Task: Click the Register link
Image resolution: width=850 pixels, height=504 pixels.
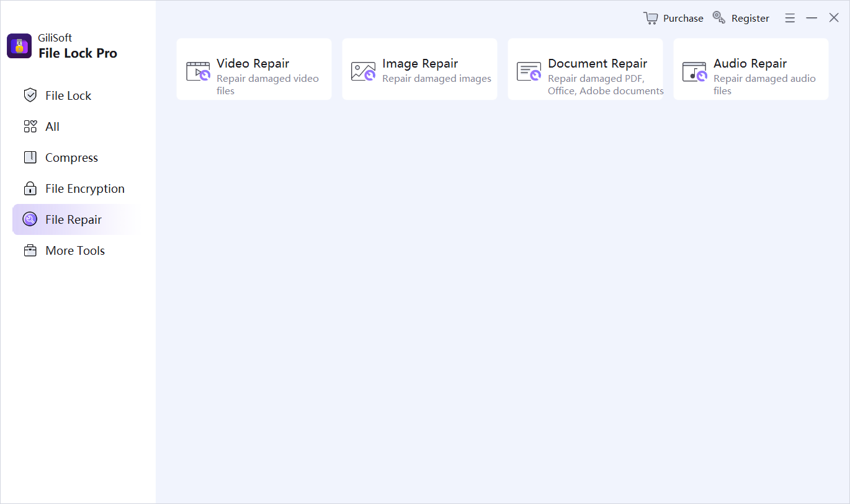Action: (x=750, y=19)
